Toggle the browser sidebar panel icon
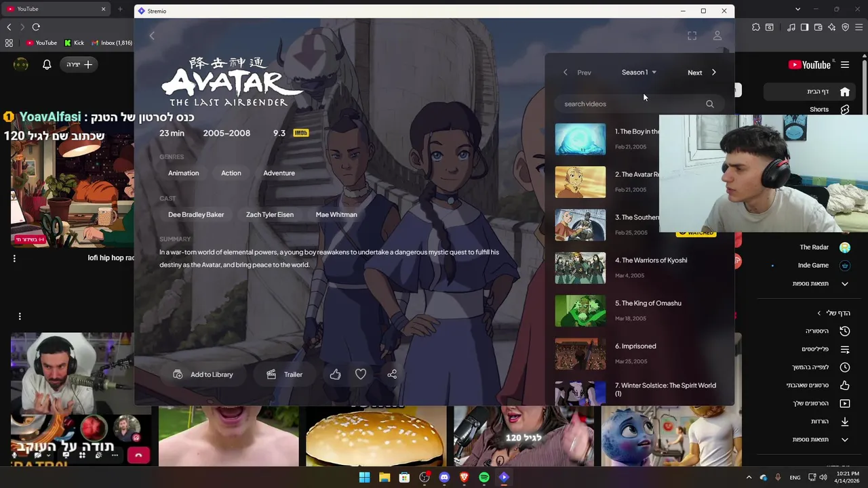This screenshot has height=488, width=868. [x=804, y=27]
